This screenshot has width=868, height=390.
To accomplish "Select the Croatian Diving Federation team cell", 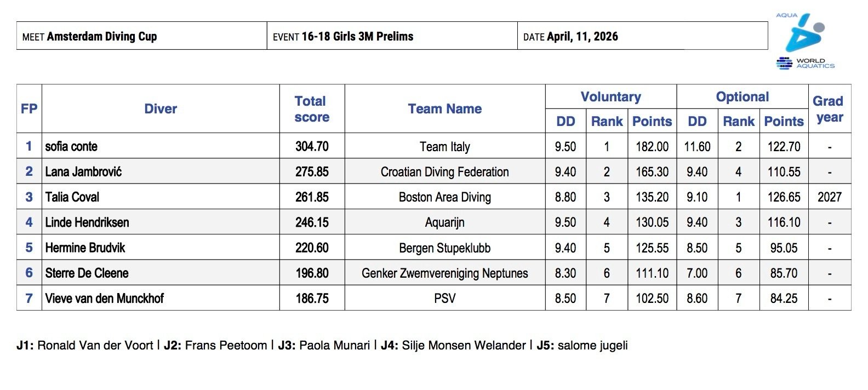I will (444, 171).
